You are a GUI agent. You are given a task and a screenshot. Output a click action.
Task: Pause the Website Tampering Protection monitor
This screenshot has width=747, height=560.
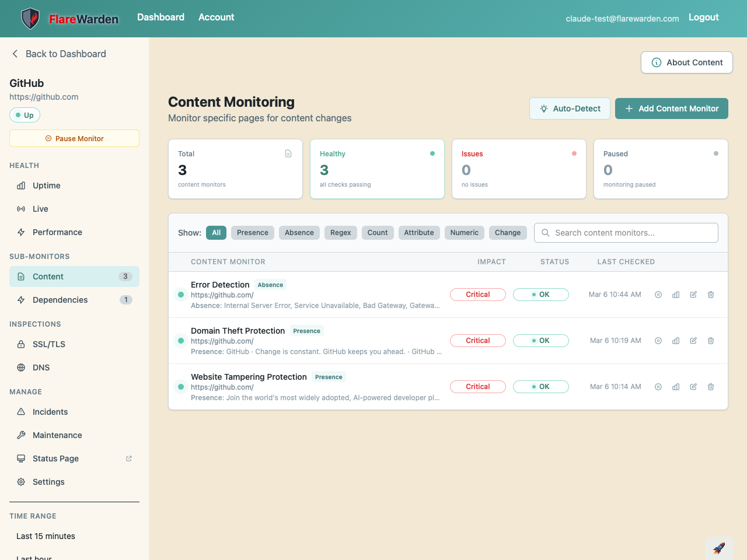point(658,387)
